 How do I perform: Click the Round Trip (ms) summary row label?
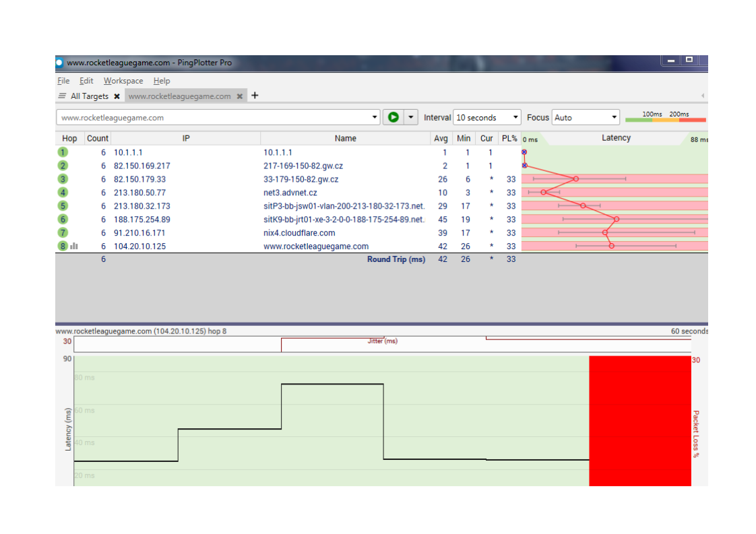(x=396, y=259)
